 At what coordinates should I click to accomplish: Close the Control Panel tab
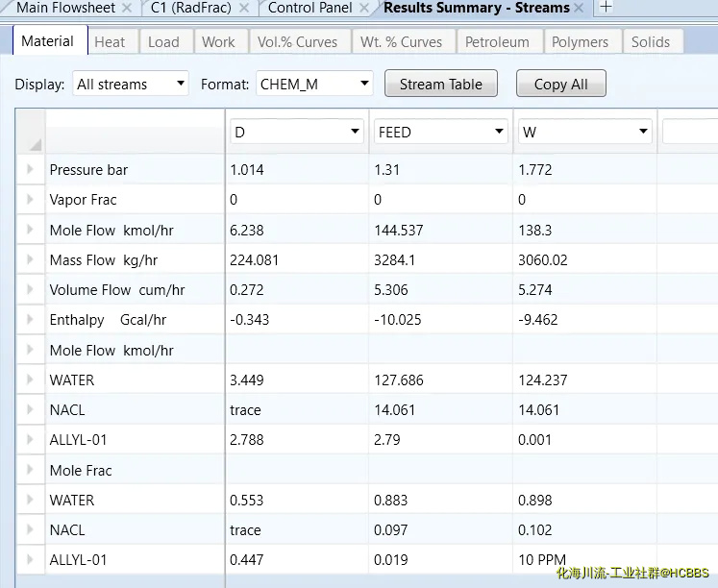[364, 8]
